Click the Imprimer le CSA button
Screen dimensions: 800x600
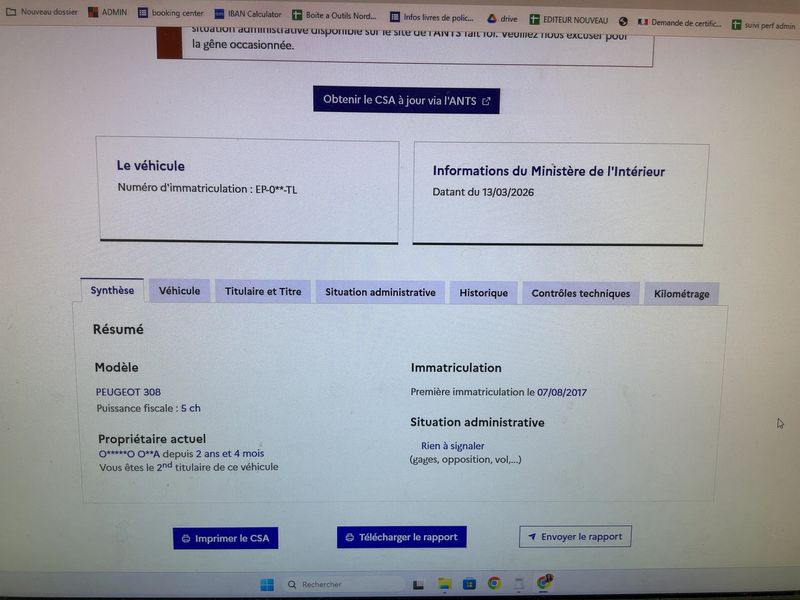coord(226,538)
